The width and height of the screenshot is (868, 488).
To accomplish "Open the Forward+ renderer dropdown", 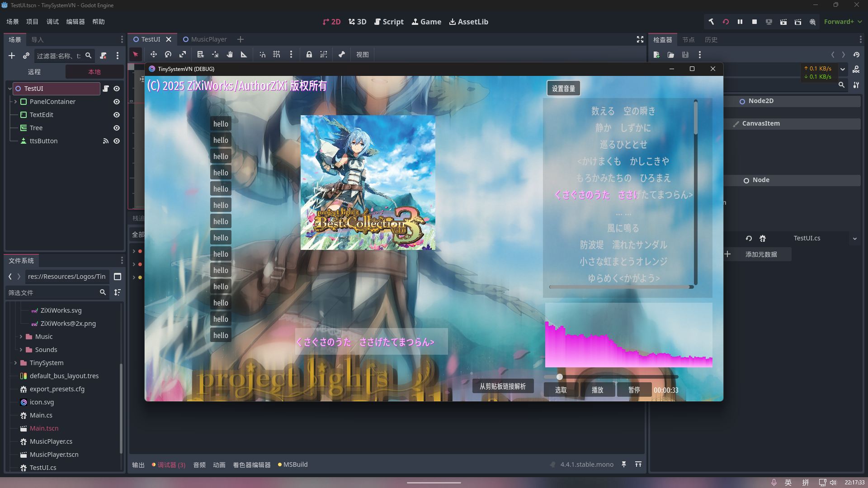I will [843, 21].
